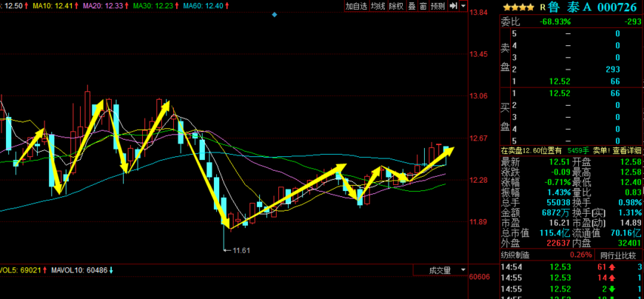
Task: Click the 13.45 price axis label
Action: pyautogui.click(x=478, y=54)
